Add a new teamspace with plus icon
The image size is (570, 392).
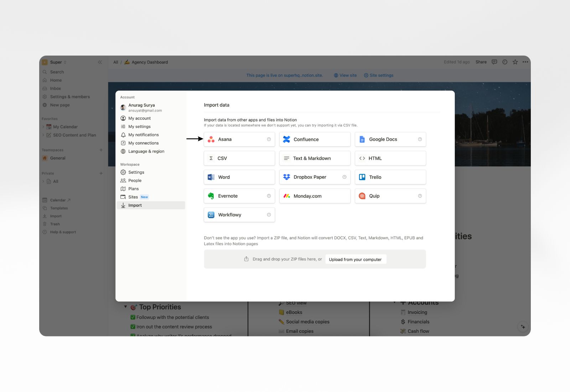click(101, 150)
